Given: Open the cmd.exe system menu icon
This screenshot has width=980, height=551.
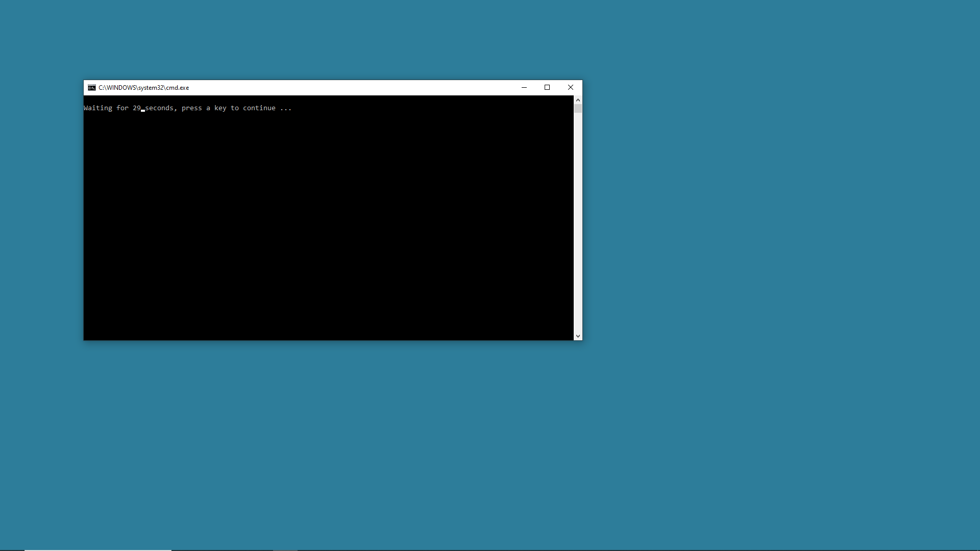Looking at the screenshot, I should [x=91, y=88].
